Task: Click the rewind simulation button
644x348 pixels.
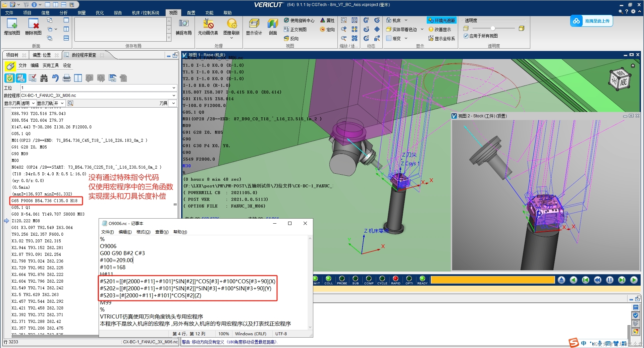Action: pyautogui.click(x=598, y=280)
